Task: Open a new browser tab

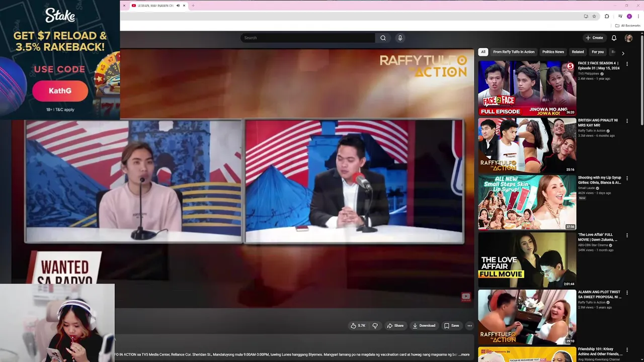Action: coord(193,6)
